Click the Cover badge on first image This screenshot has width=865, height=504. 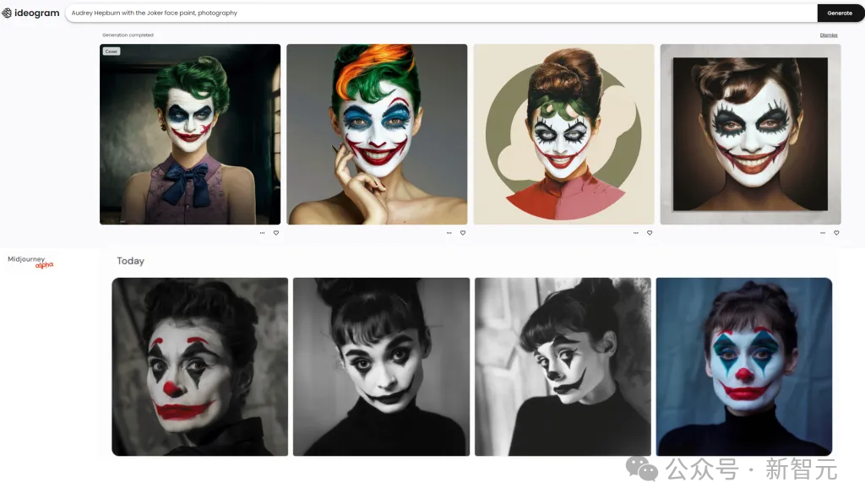click(x=112, y=51)
